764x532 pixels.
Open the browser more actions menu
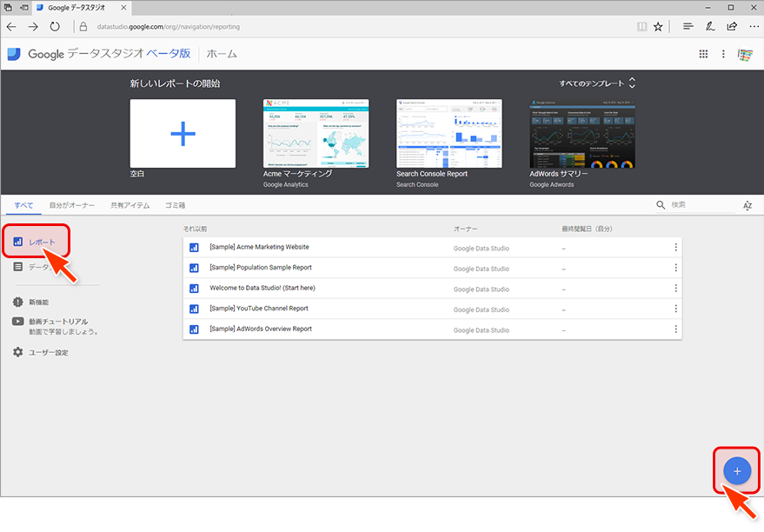pyautogui.click(x=754, y=27)
